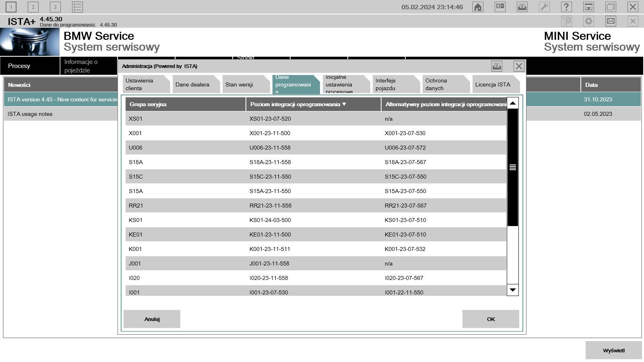Image resolution: width=644 pixels, height=362 pixels.
Task: Select operation slot 3 icon
Action: (55, 7)
